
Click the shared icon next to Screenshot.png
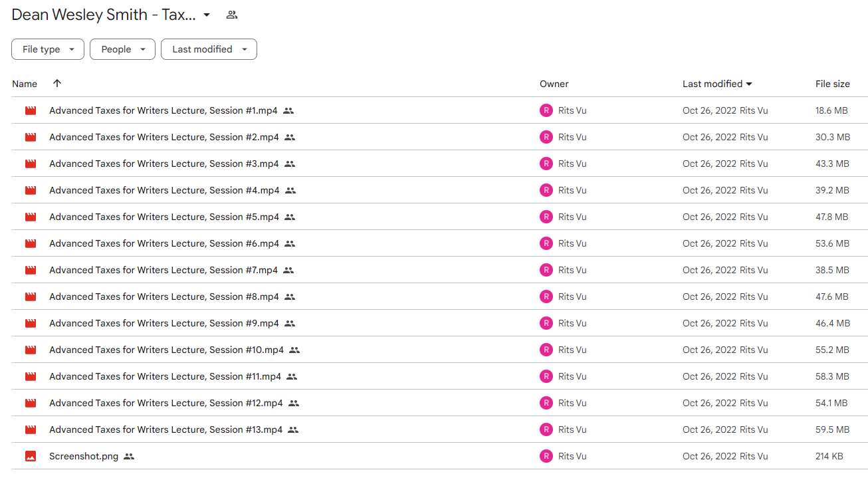coord(129,456)
